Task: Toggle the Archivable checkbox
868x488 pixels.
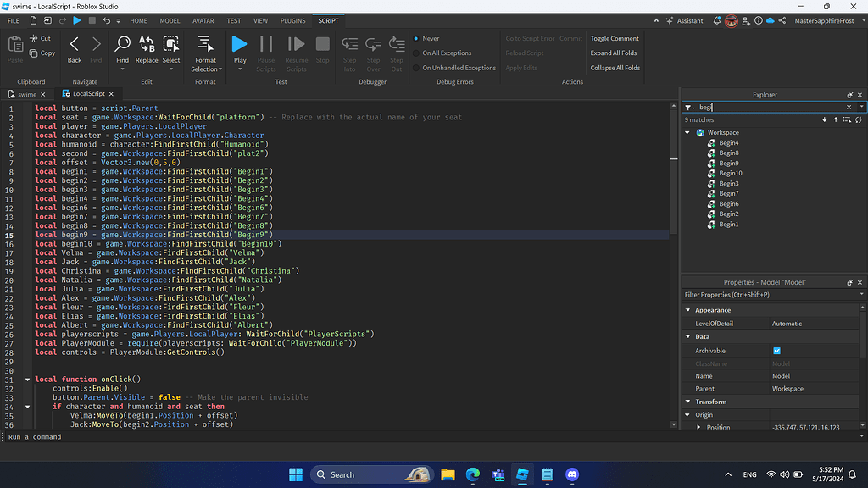Action: pyautogui.click(x=776, y=351)
